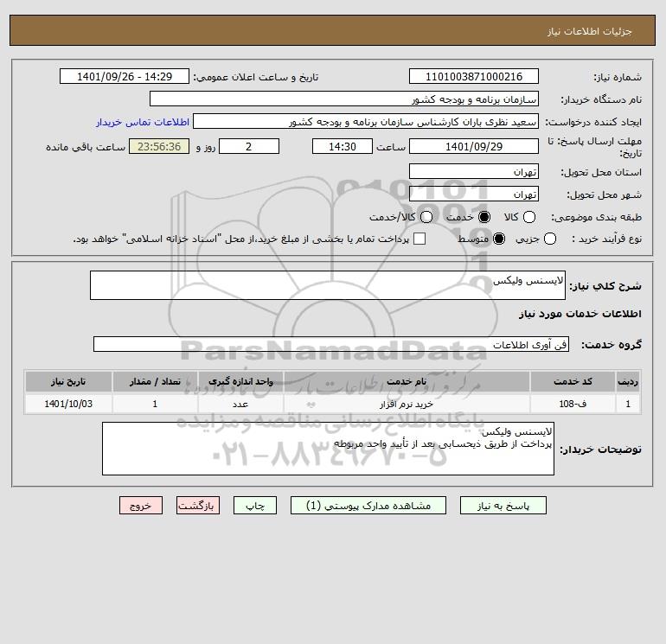Click the ساعت باقی مانده label
The image size is (666, 644).
pos(86,147)
